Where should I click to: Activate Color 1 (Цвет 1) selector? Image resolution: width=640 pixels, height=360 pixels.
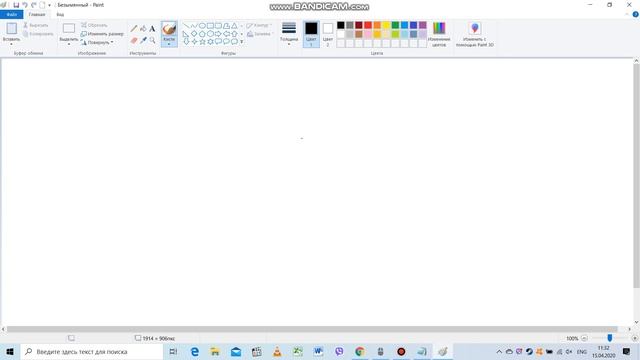[x=311, y=34]
